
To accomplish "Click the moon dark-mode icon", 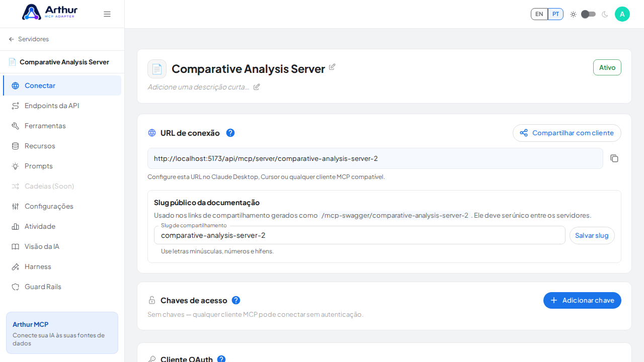I will (x=605, y=14).
